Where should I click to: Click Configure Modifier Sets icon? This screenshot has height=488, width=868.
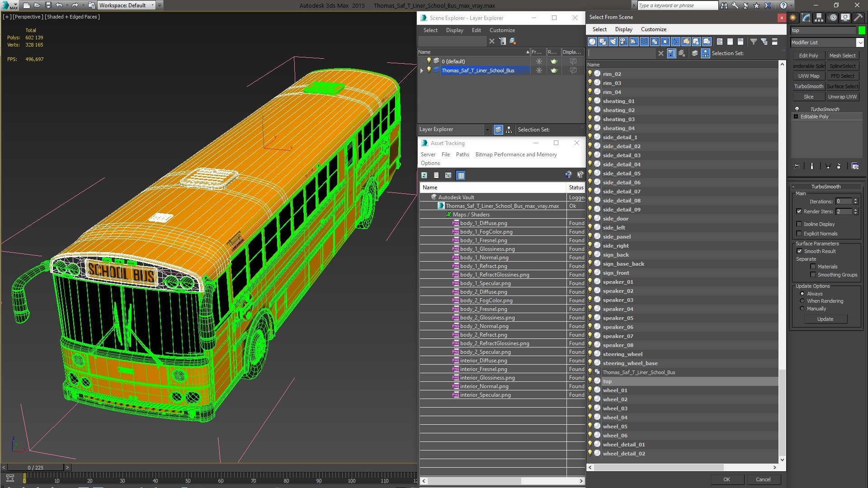coord(855,166)
